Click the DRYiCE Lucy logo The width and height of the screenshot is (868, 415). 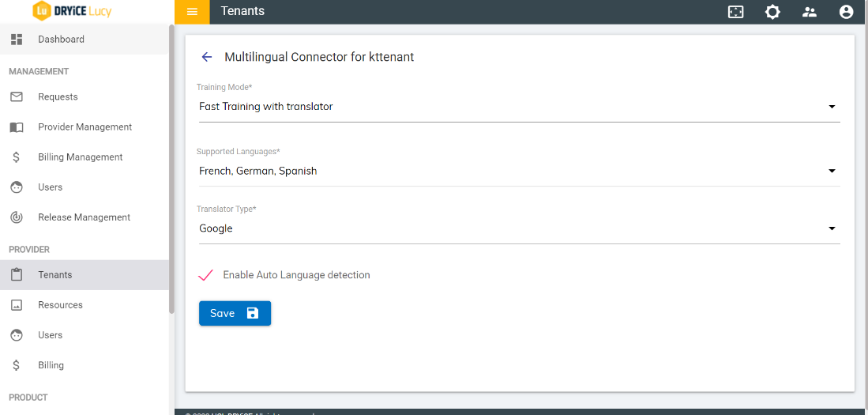tap(72, 11)
